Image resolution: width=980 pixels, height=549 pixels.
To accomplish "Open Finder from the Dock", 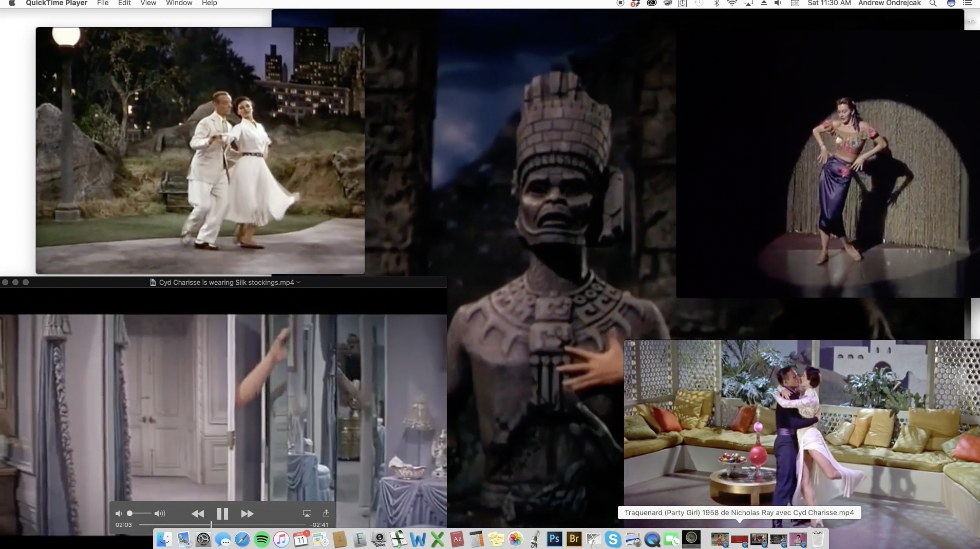I will pos(164,539).
